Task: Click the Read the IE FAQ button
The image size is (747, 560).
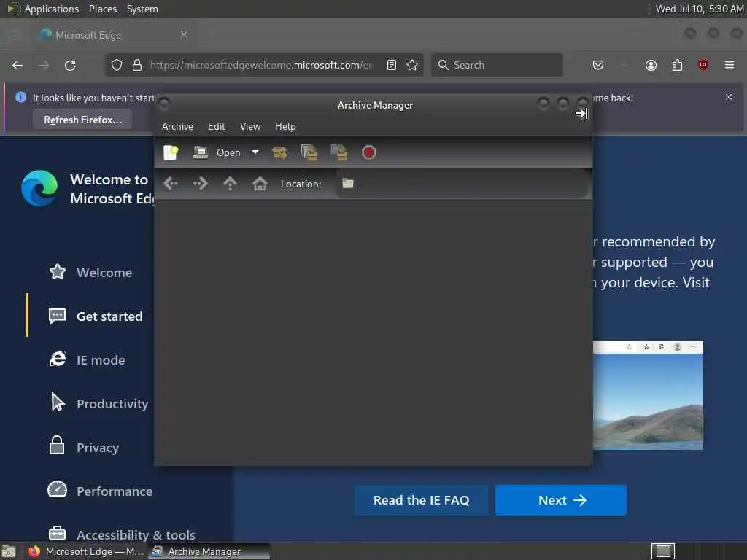Action: tap(421, 500)
